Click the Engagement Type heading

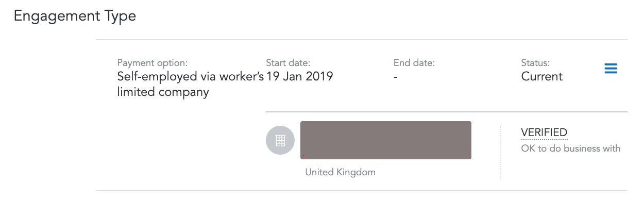[x=75, y=16]
